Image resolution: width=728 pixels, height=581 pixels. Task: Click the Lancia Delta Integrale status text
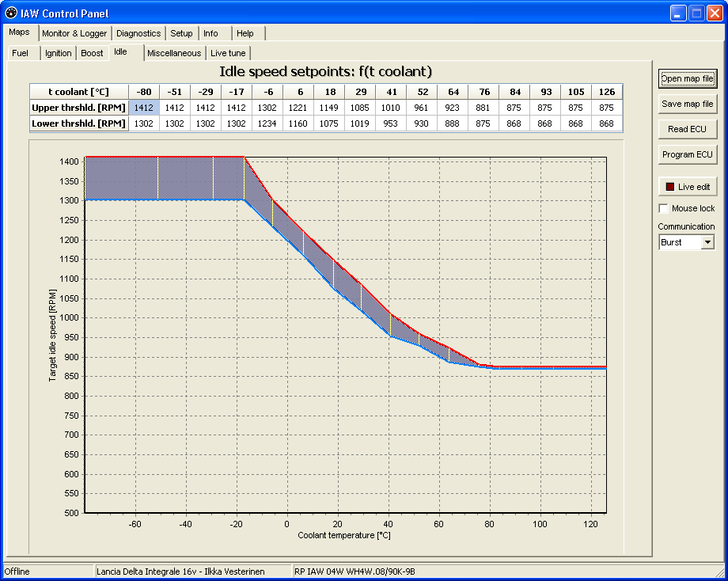[180, 572]
